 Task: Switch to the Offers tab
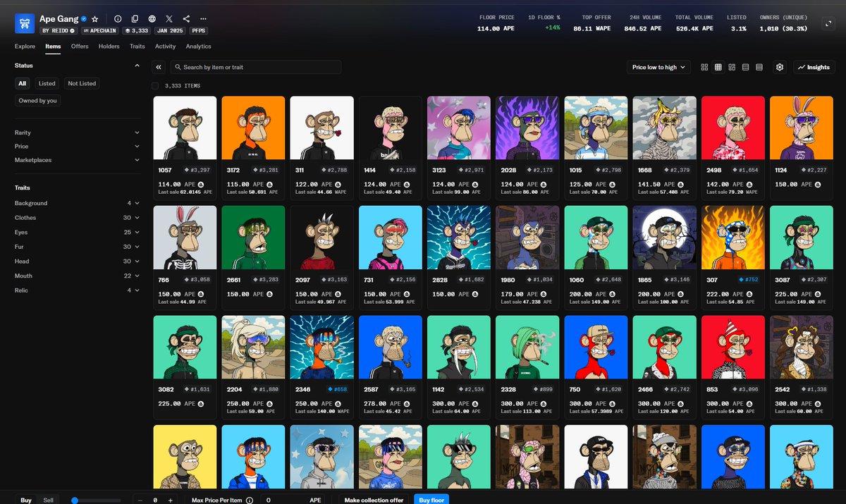[x=80, y=47]
